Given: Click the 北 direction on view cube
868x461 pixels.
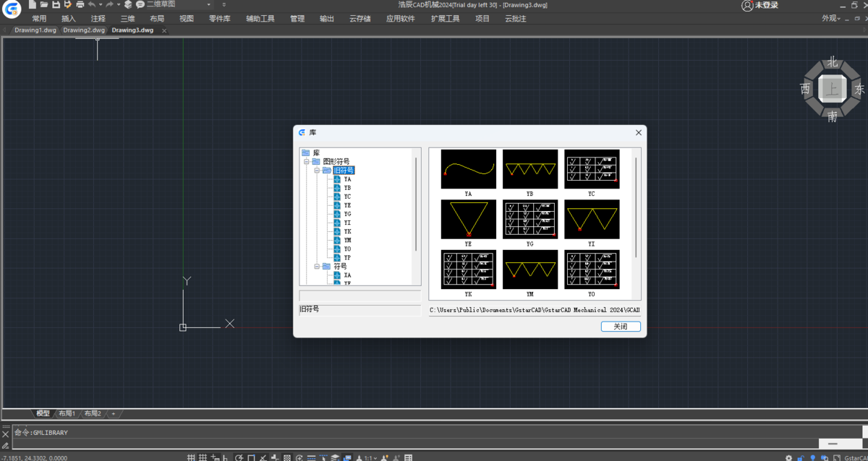Looking at the screenshot, I should [833, 62].
